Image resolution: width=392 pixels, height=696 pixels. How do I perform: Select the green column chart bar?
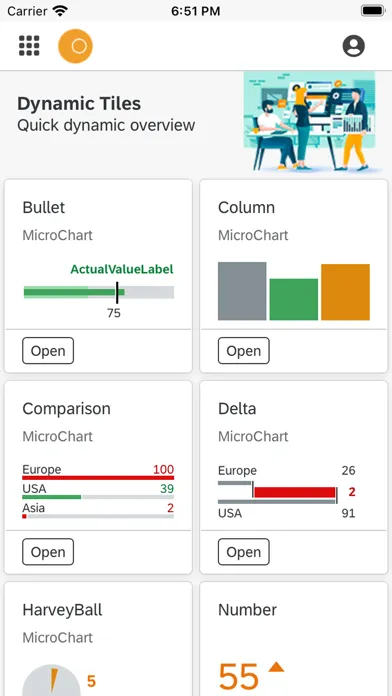293,299
